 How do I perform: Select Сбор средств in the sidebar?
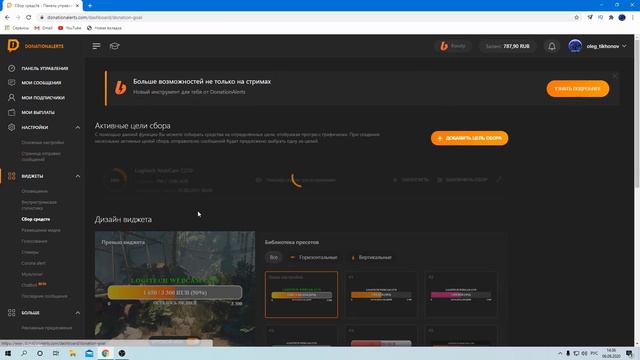point(36,219)
